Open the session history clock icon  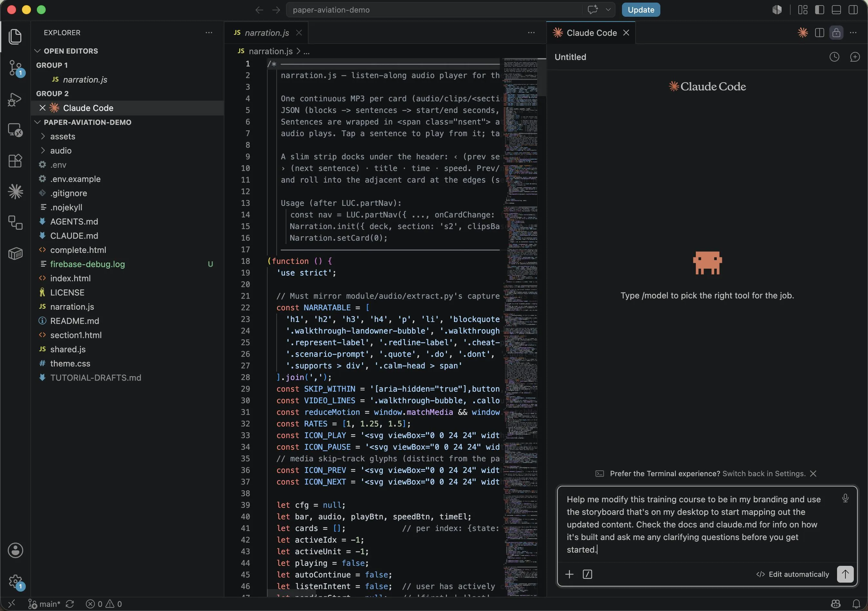(x=834, y=57)
